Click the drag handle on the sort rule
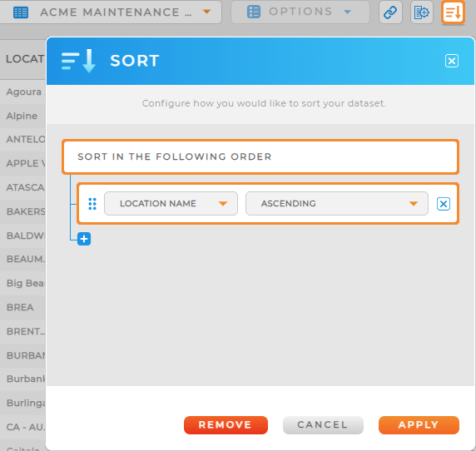The height and width of the screenshot is (451, 476). (x=92, y=204)
